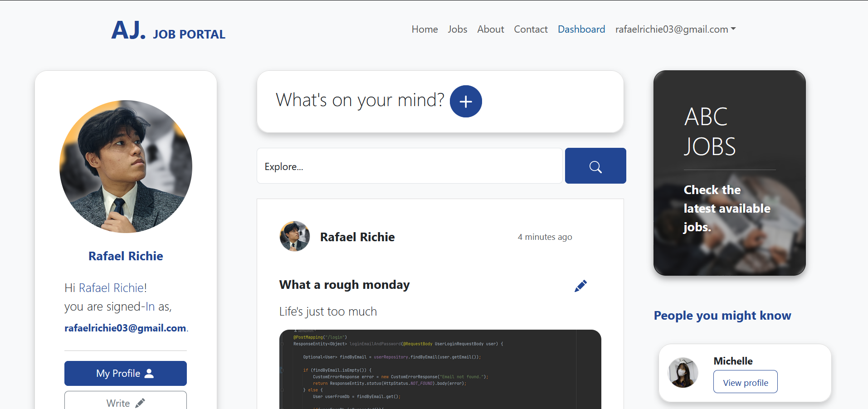The height and width of the screenshot is (409, 868).
Task: Click Michelle's profile picture
Action: coord(683,373)
